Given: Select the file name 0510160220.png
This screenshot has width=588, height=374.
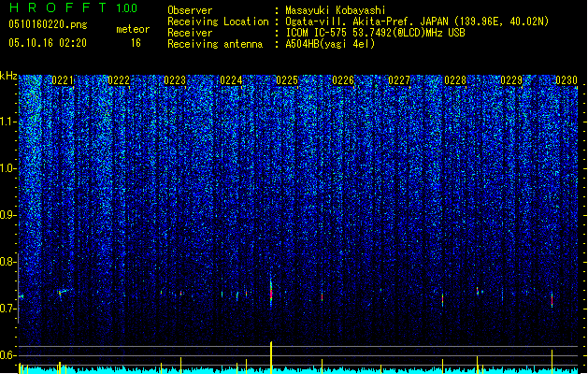Looking at the screenshot, I should click(x=48, y=24).
